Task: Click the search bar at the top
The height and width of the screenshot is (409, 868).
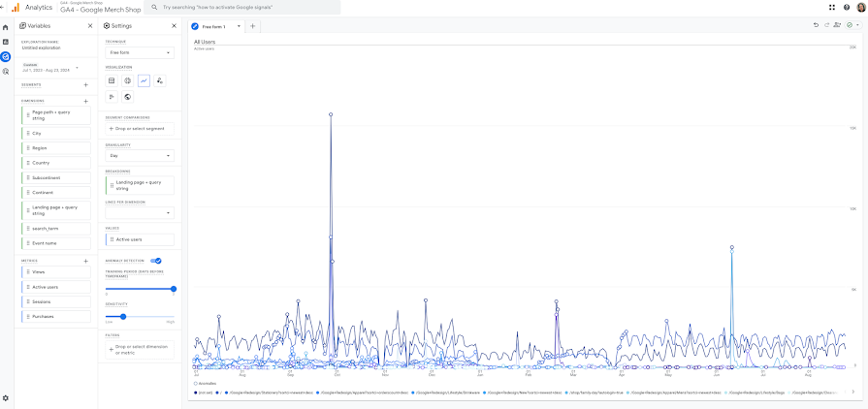Action: [x=241, y=7]
